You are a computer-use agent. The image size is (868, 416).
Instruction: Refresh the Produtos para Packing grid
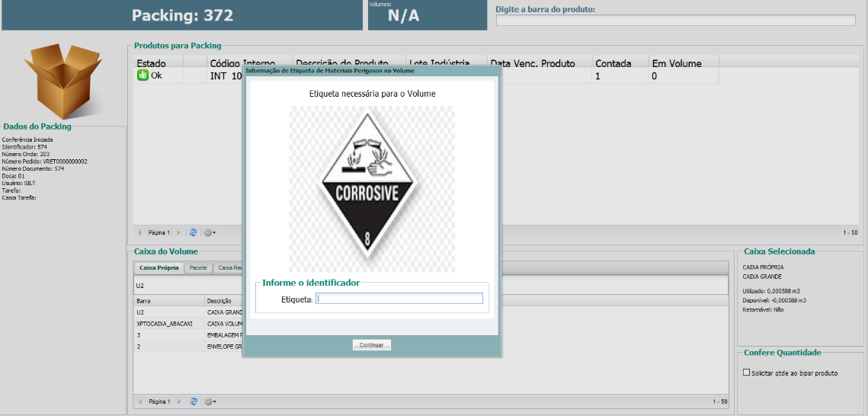click(x=194, y=233)
